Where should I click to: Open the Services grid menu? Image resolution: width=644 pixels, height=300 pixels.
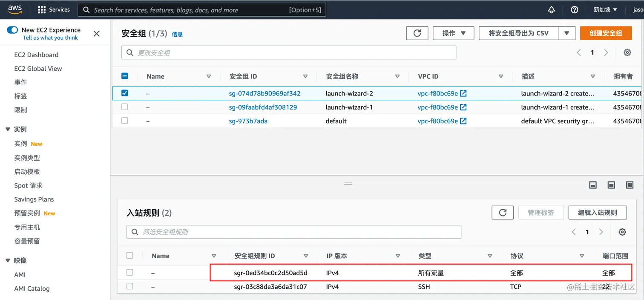[x=54, y=9]
